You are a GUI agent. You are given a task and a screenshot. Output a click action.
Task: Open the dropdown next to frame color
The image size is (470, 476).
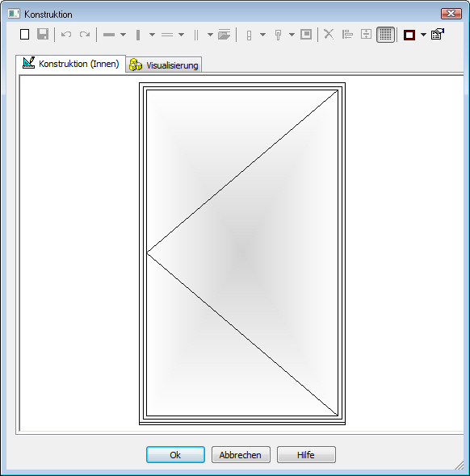[423, 35]
